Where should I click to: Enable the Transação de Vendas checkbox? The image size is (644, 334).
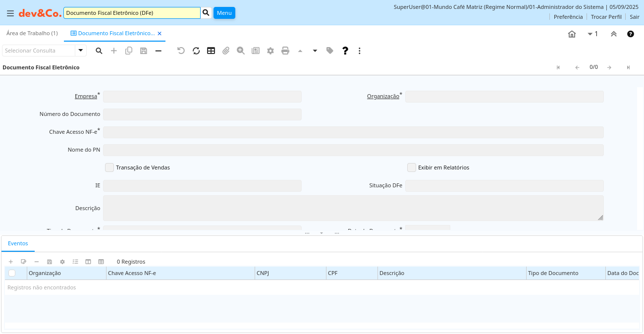click(x=109, y=167)
